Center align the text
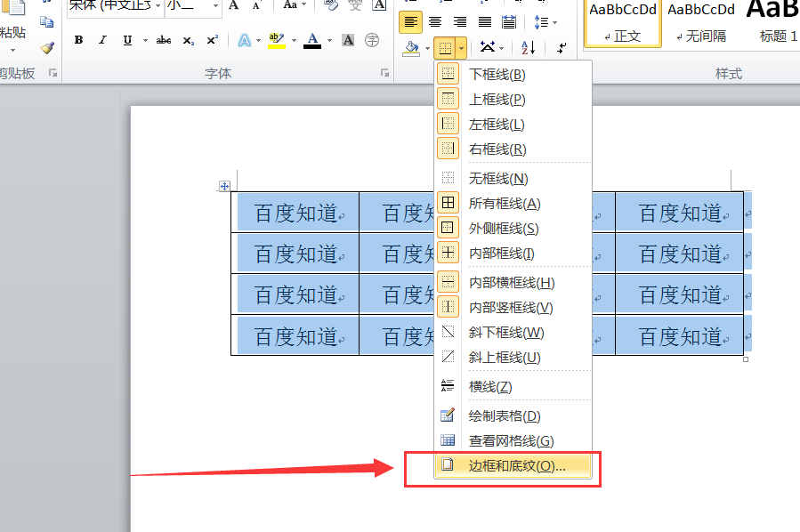 tap(435, 22)
